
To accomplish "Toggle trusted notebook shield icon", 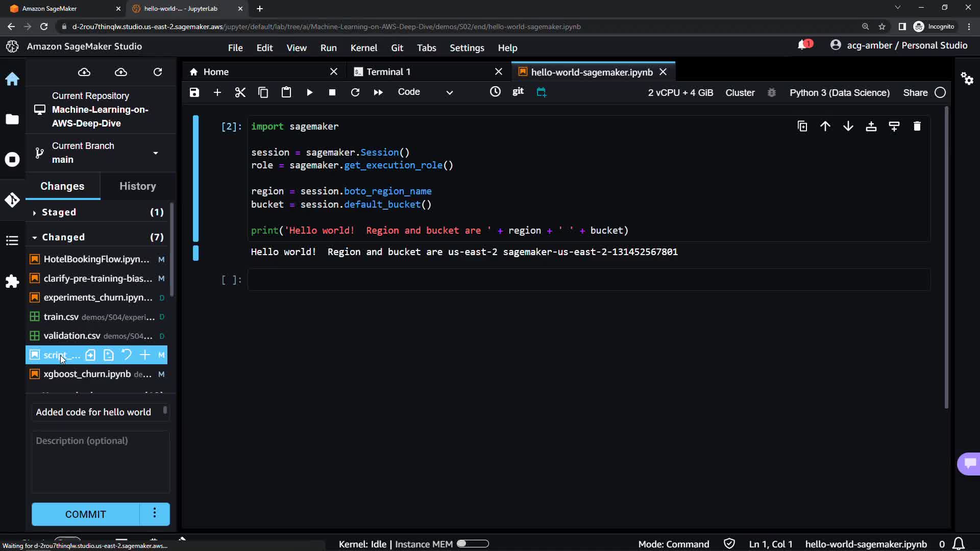I will tap(729, 544).
